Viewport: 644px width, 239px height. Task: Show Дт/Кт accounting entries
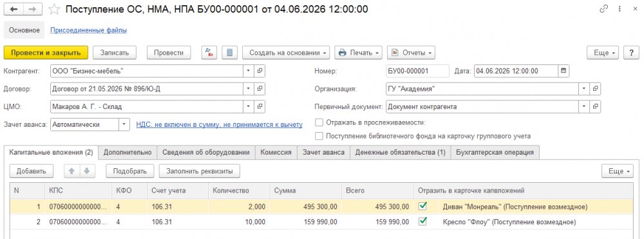pos(209,53)
